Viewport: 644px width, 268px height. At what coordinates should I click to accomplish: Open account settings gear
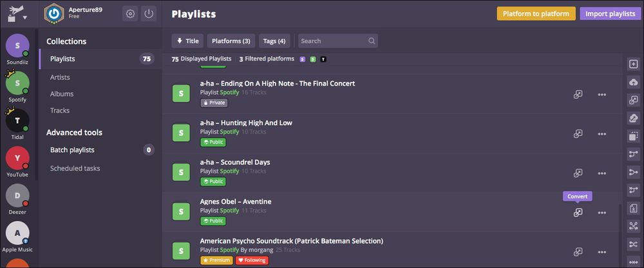130,14
